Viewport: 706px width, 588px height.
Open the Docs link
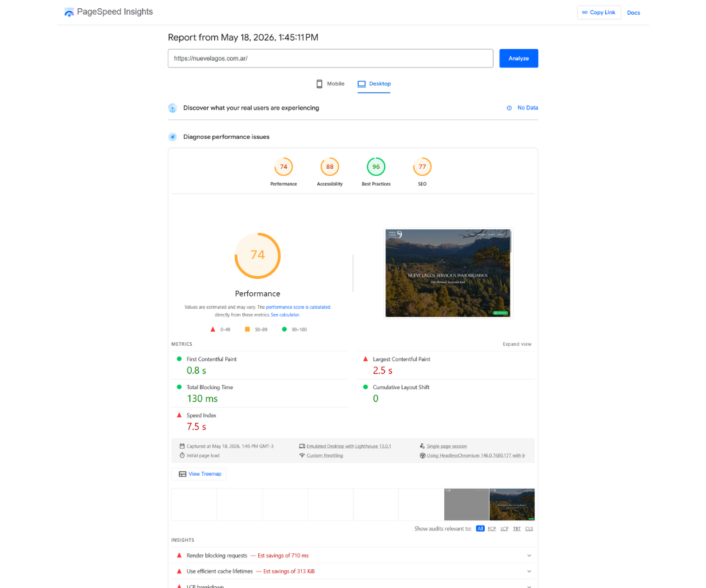pos(634,12)
